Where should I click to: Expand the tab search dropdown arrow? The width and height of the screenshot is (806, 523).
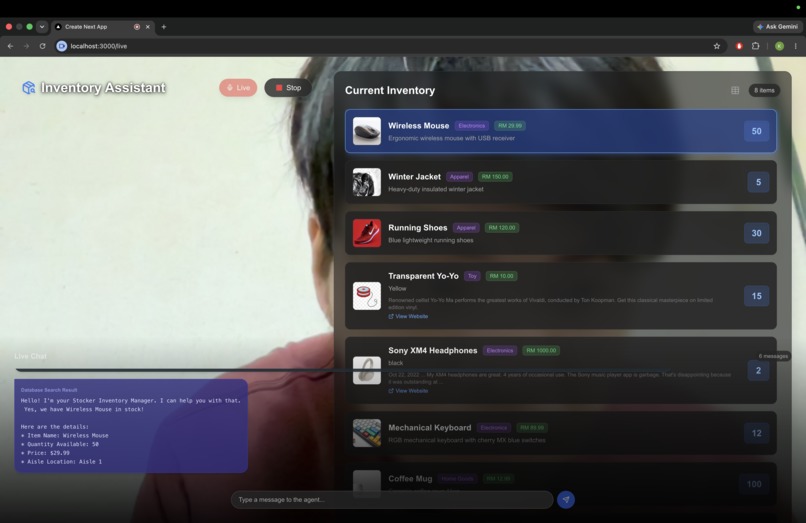42,27
